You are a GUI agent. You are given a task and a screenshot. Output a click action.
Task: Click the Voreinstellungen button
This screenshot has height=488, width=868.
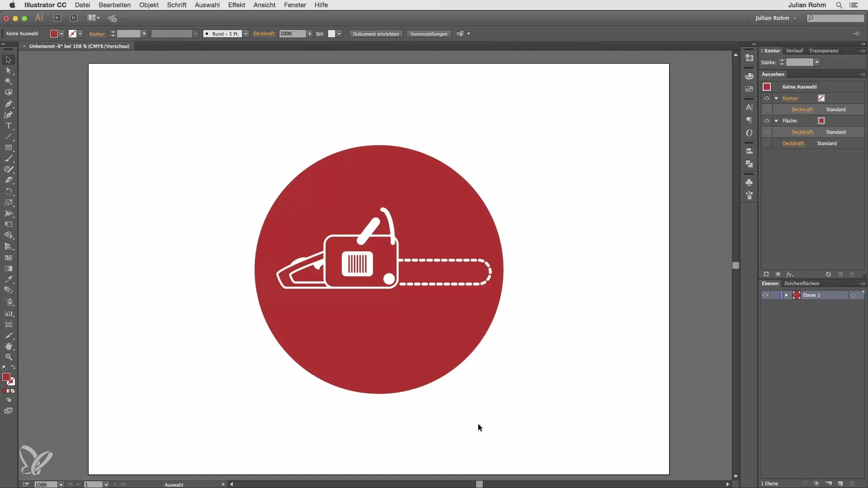pyautogui.click(x=429, y=34)
